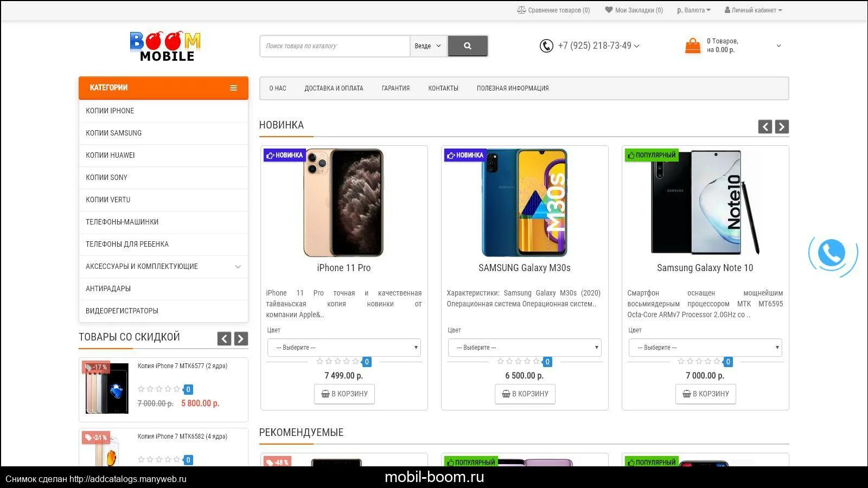Go to next Новинка slide arrow

pyautogui.click(x=782, y=127)
